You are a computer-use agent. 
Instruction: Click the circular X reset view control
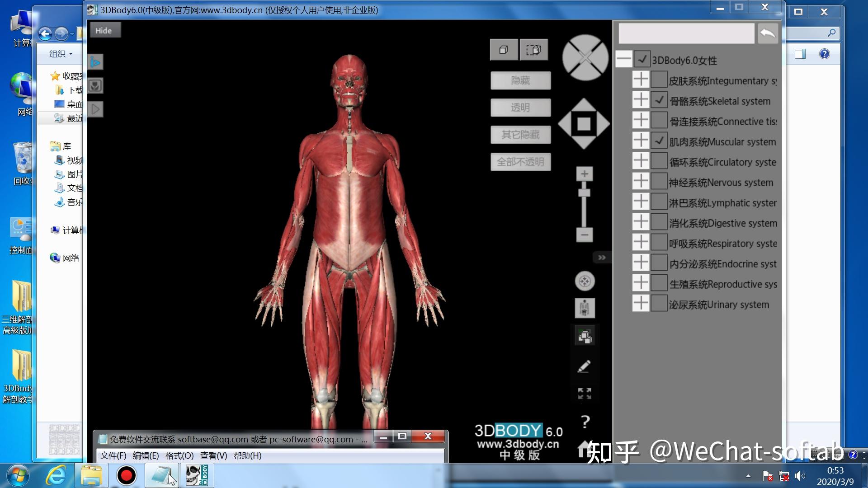click(x=585, y=58)
